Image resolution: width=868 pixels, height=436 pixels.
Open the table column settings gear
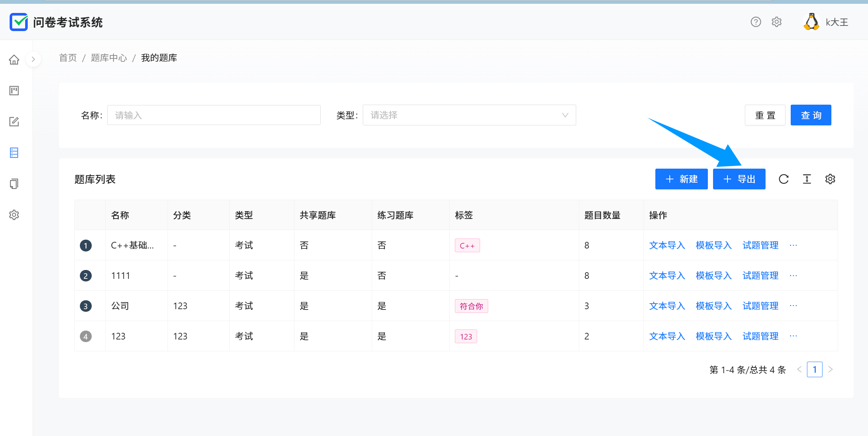pos(830,179)
